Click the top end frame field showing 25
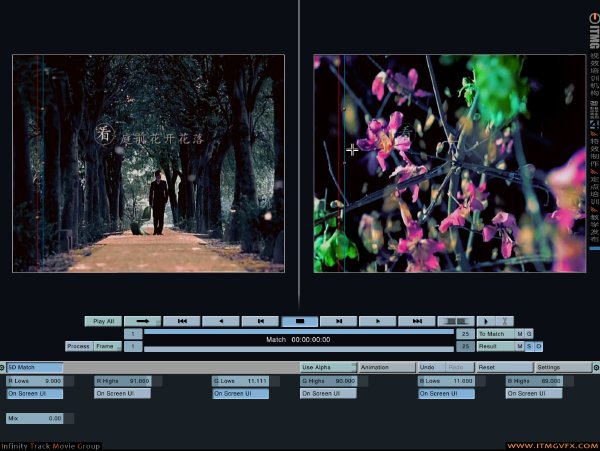 (x=465, y=334)
